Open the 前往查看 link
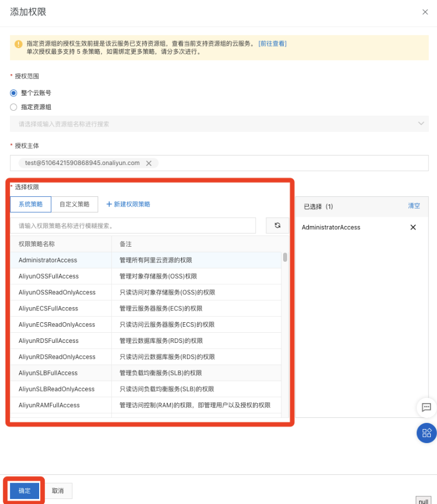The height and width of the screenshot is (504, 437). [272, 44]
